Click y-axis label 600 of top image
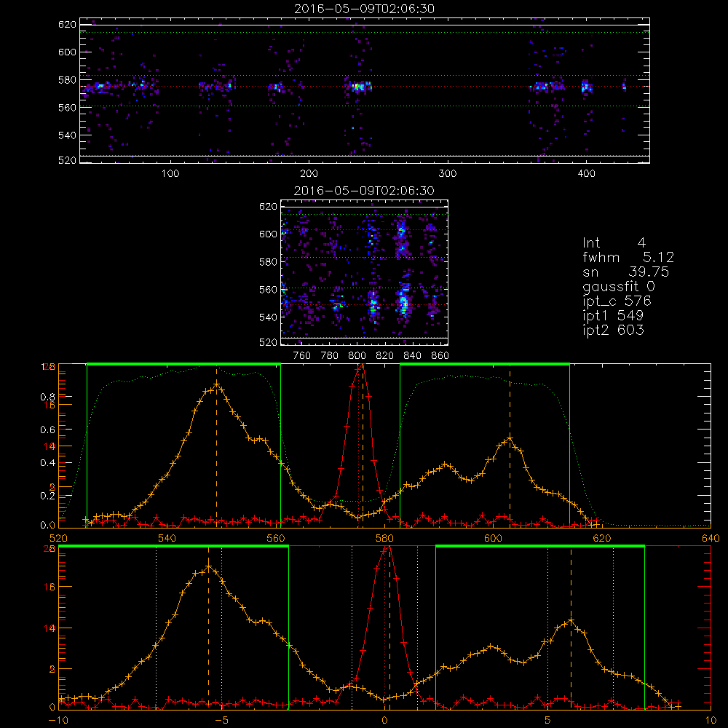 pyautogui.click(x=67, y=52)
